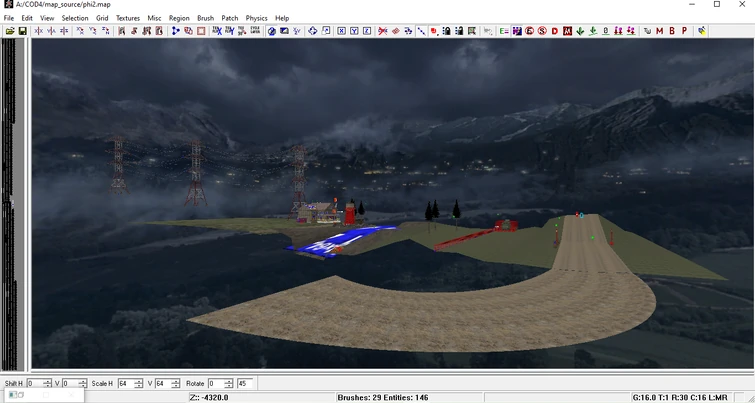This screenshot has height=403, width=755.
Task: Open the Selection menu
Action: click(75, 18)
